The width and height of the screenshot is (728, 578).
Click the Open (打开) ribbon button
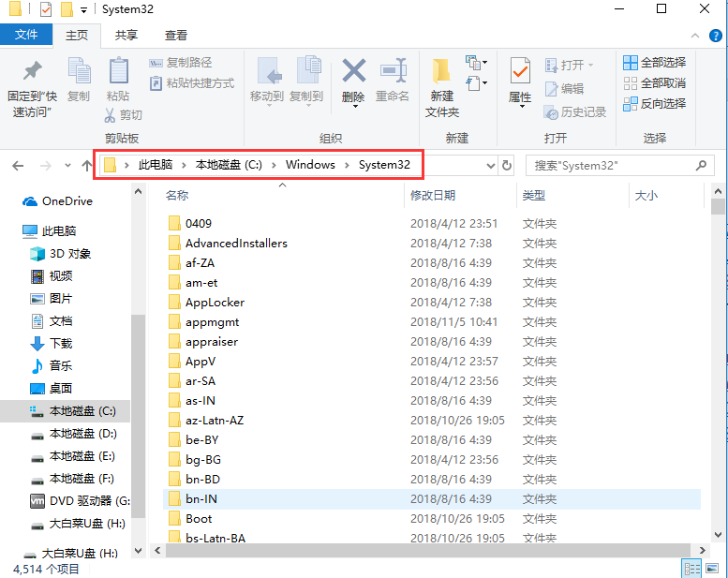[x=570, y=65]
